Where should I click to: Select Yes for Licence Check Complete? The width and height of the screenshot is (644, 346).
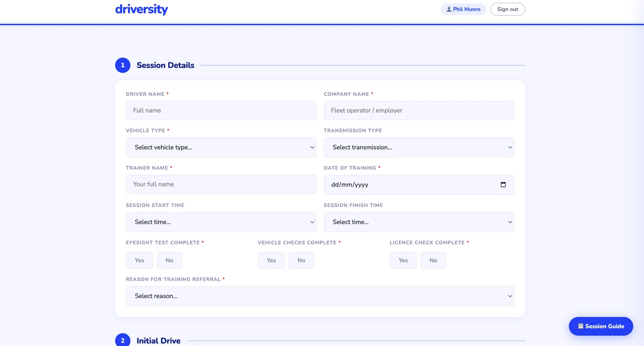click(403, 260)
